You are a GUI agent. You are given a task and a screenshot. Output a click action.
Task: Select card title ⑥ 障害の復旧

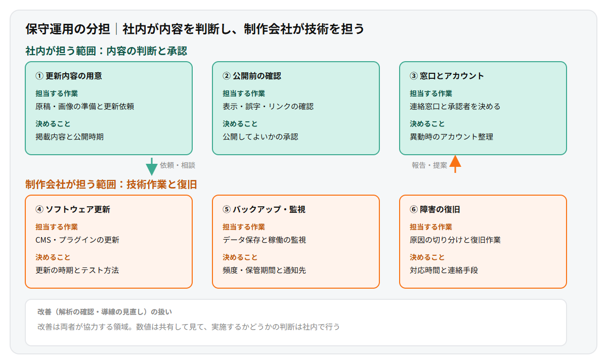point(435,209)
